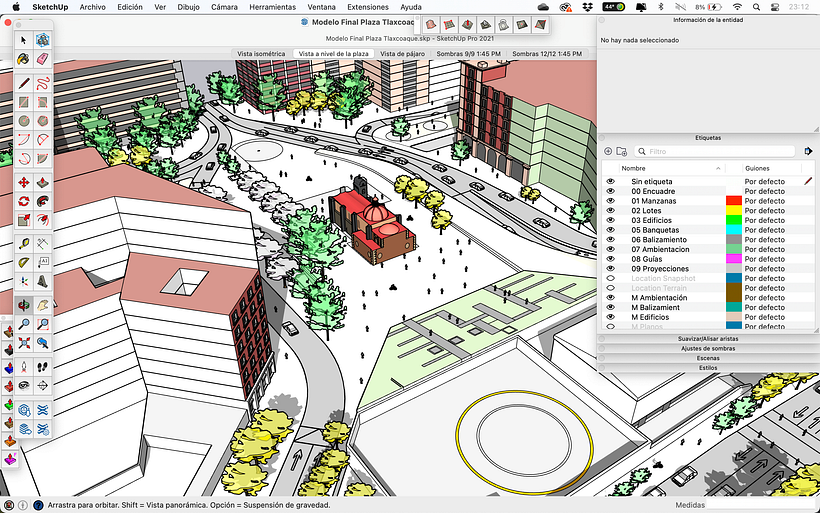Open dash style dropdown for 08 Guías

pyautogui.click(x=765, y=259)
